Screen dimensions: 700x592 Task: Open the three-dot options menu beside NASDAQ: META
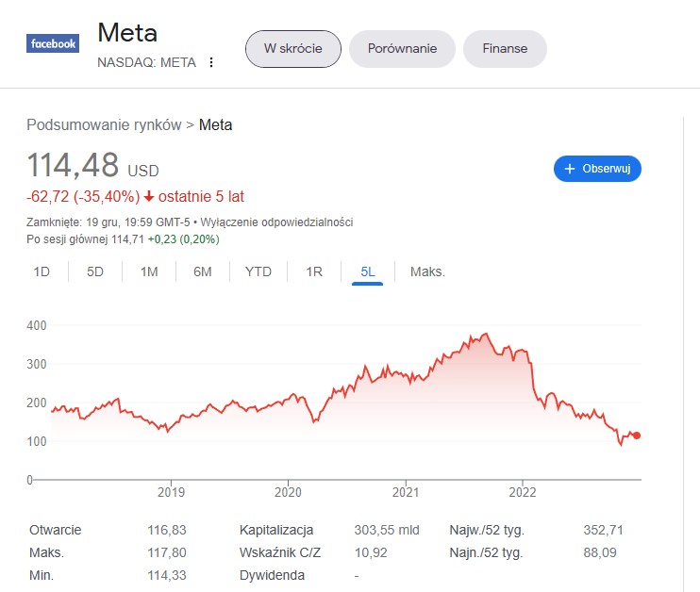[x=211, y=62]
